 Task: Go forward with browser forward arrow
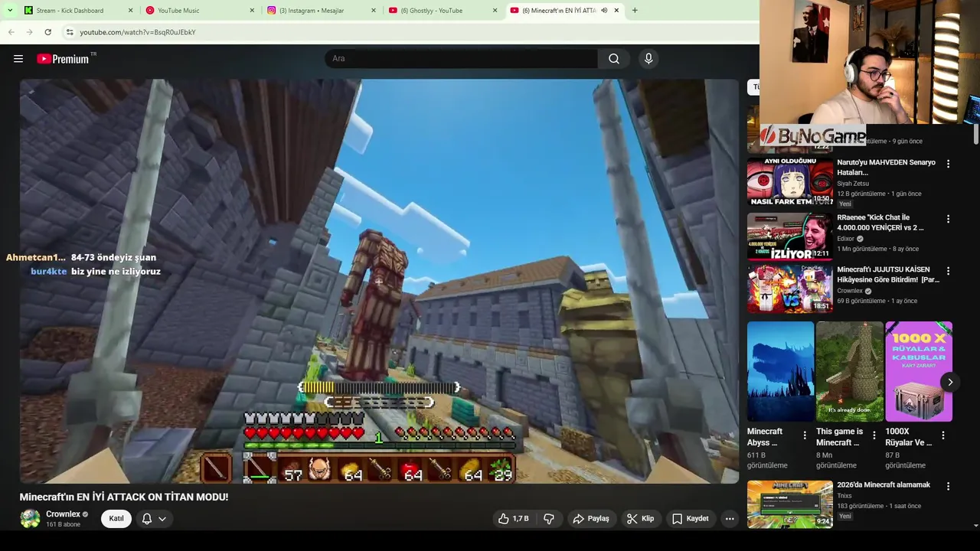[29, 32]
